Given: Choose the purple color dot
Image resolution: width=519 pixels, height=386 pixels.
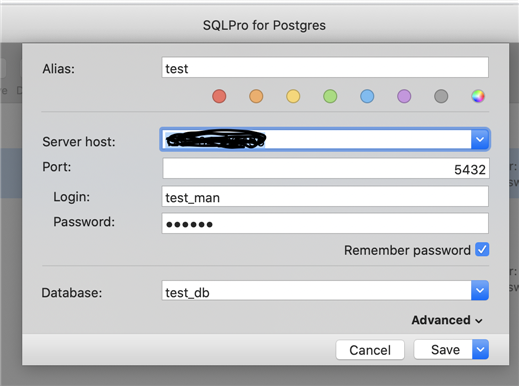Looking at the screenshot, I should point(404,96).
